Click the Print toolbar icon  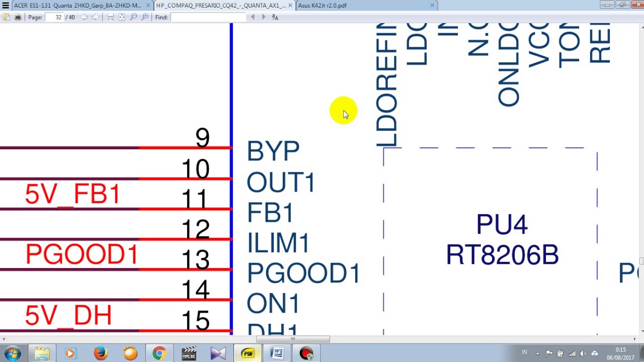(18, 17)
